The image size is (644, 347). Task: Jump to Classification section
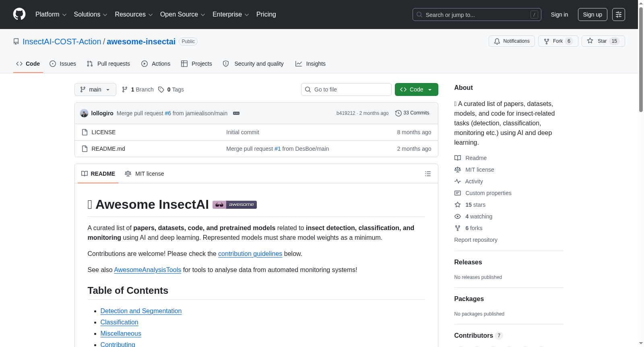pyautogui.click(x=119, y=322)
